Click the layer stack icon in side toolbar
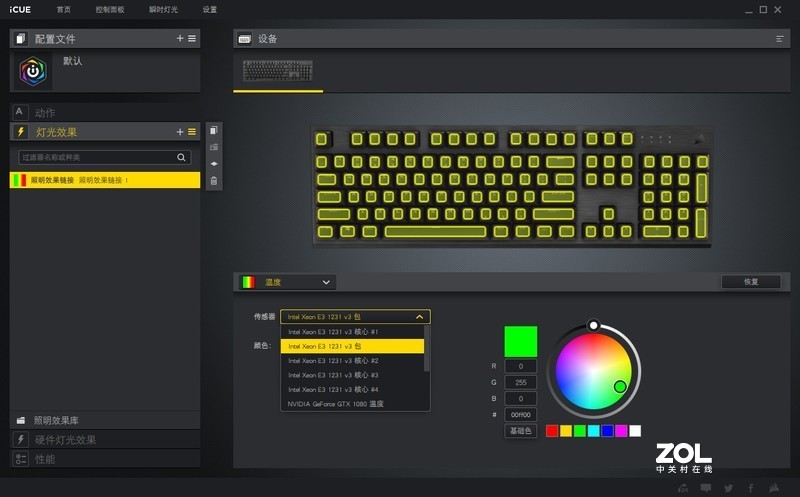 [214, 164]
